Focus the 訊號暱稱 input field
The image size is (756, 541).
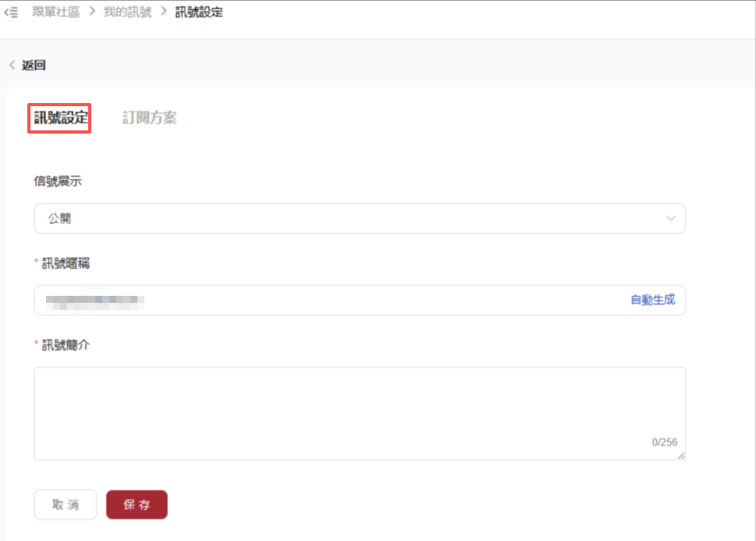(360, 301)
